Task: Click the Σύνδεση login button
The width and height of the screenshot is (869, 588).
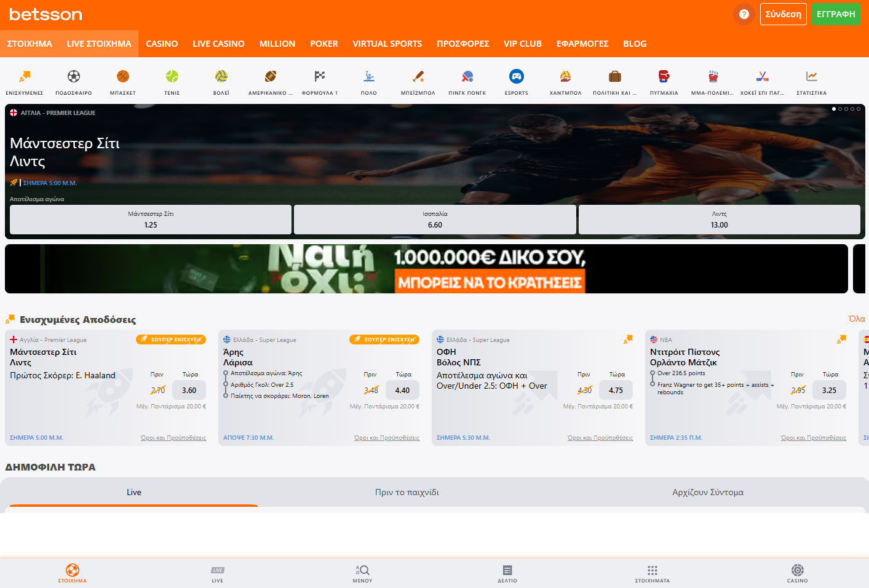Action: [x=783, y=14]
